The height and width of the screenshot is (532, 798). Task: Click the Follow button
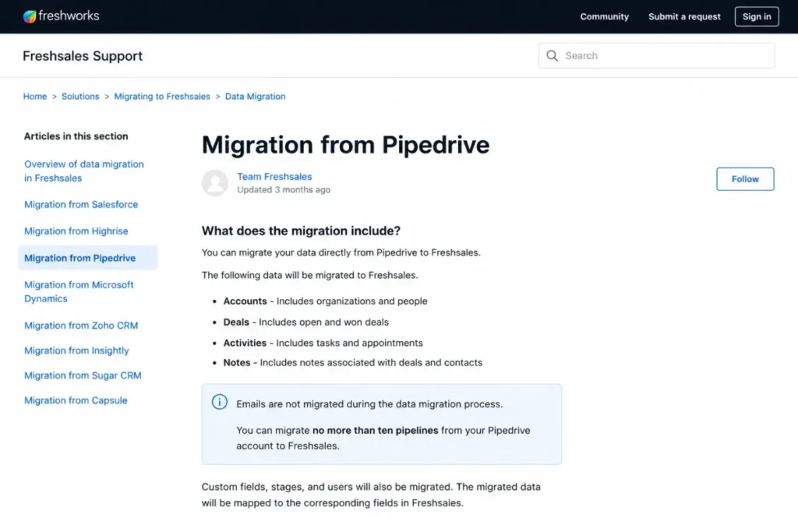coord(745,179)
